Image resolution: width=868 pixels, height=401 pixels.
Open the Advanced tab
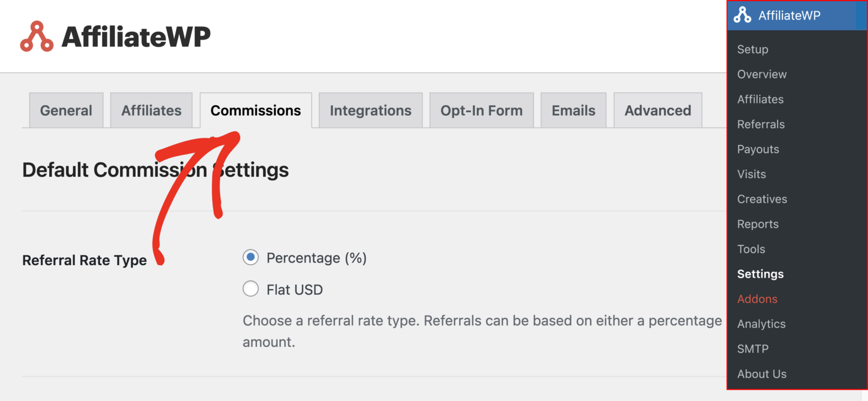[658, 110]
